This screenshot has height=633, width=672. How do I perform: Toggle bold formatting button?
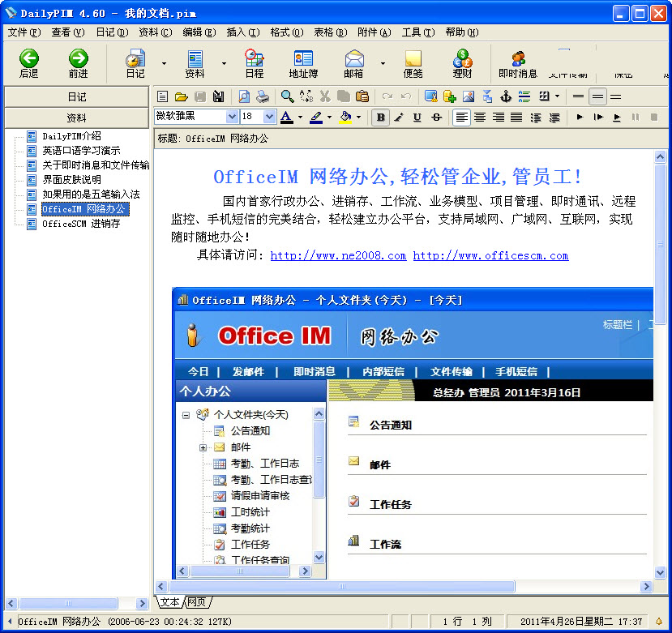point(380,118)
